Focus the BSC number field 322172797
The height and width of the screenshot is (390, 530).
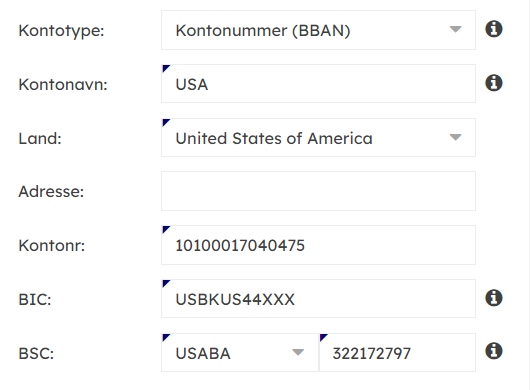(x=397, y=352)
